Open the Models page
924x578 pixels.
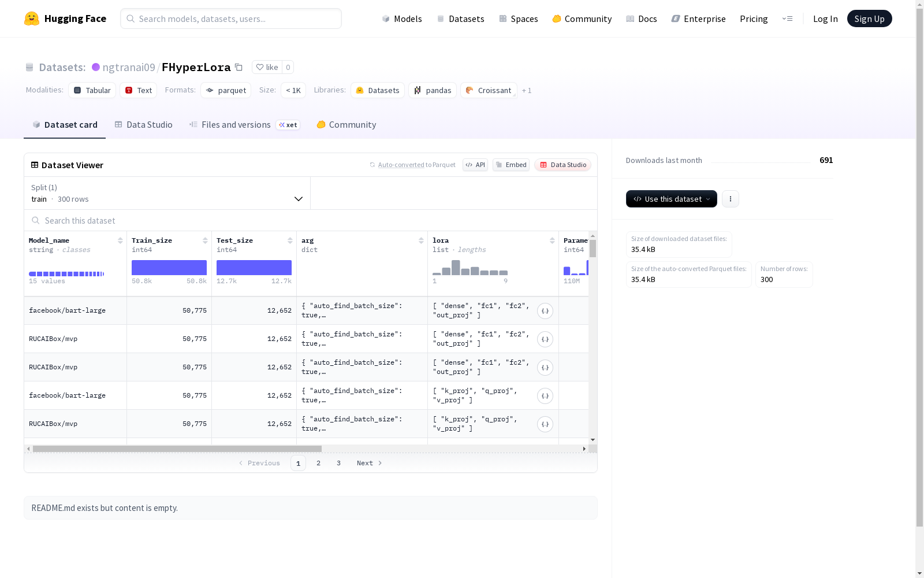402,18
